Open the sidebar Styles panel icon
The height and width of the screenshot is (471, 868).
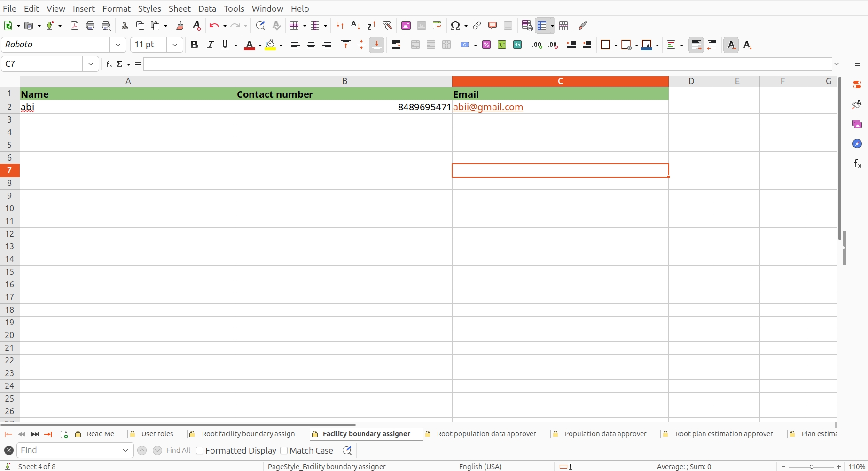(x=857, y=104)
